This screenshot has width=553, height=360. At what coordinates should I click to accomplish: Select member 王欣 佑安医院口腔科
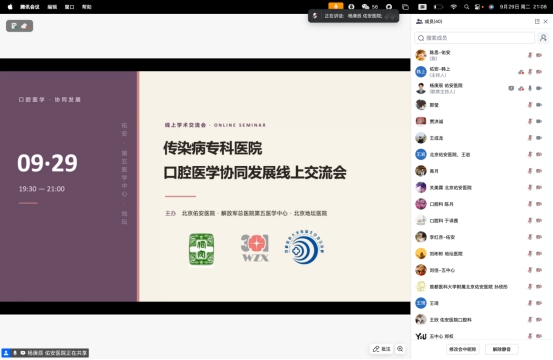click(x=482, y=320)
